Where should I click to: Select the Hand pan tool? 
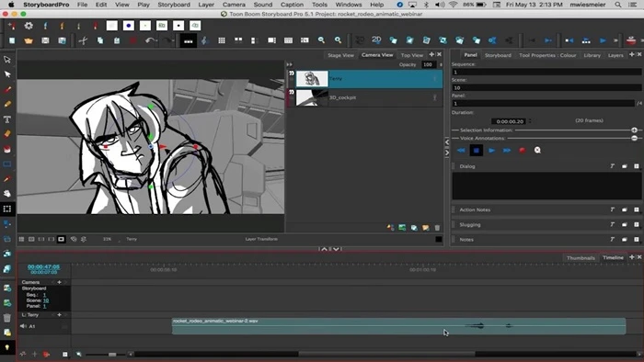pyautogui.click(x=7, y=194)
